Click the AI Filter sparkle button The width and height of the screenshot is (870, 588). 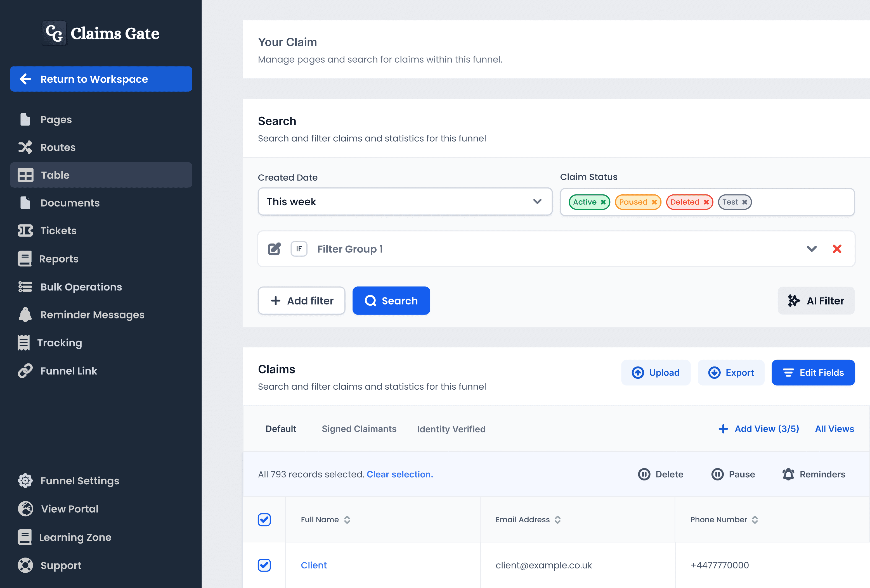[816, 301]
